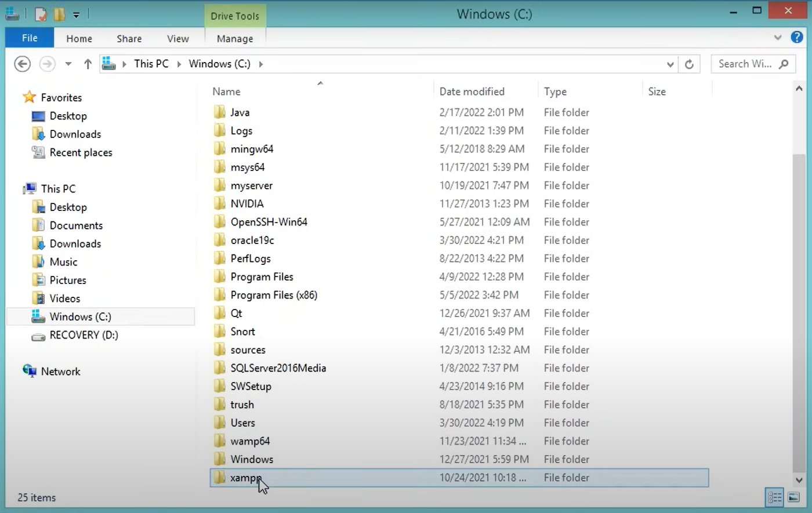812x513 pixels.
Task: Click the Back navigation arrow
Action: point(22,64)
